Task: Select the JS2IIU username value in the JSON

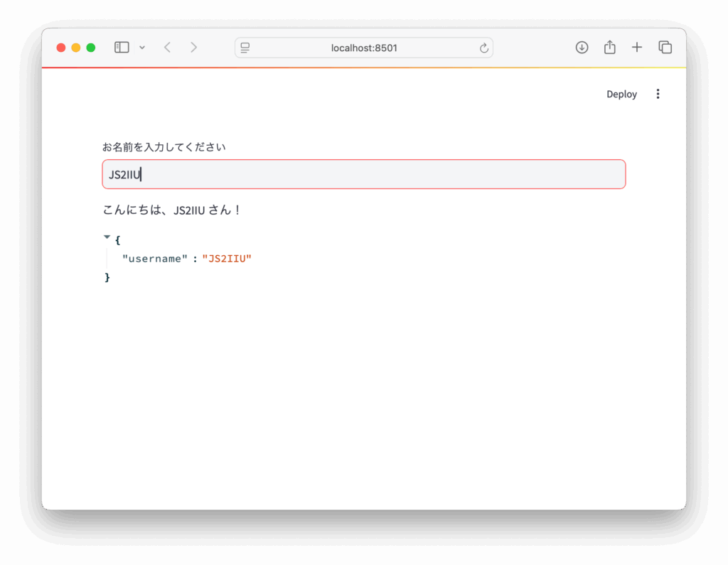Action: pos(227,258)
